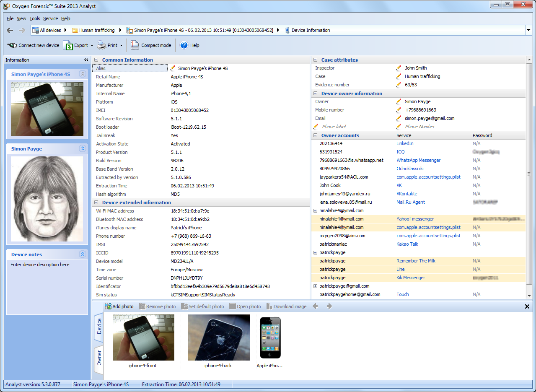
Task: Click the Print toolbar icon
Action: 101,45
